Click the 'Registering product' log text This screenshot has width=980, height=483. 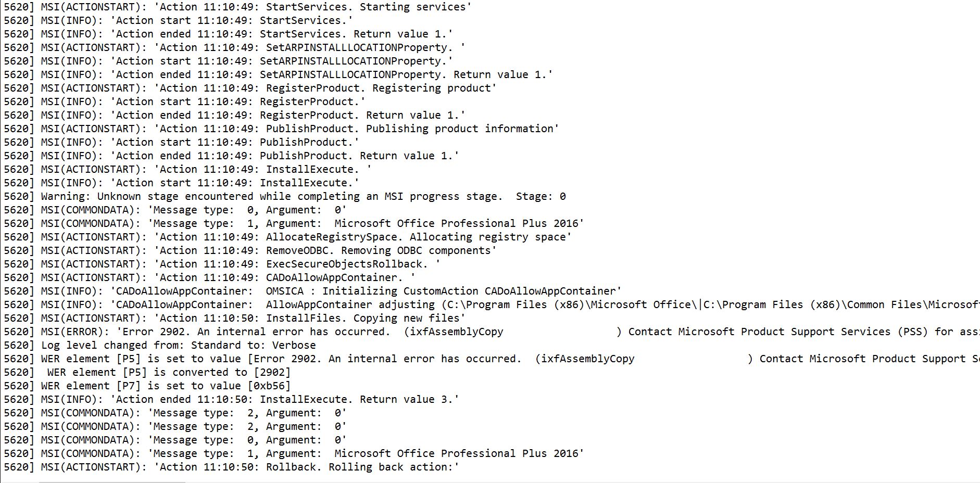[431, 88]
